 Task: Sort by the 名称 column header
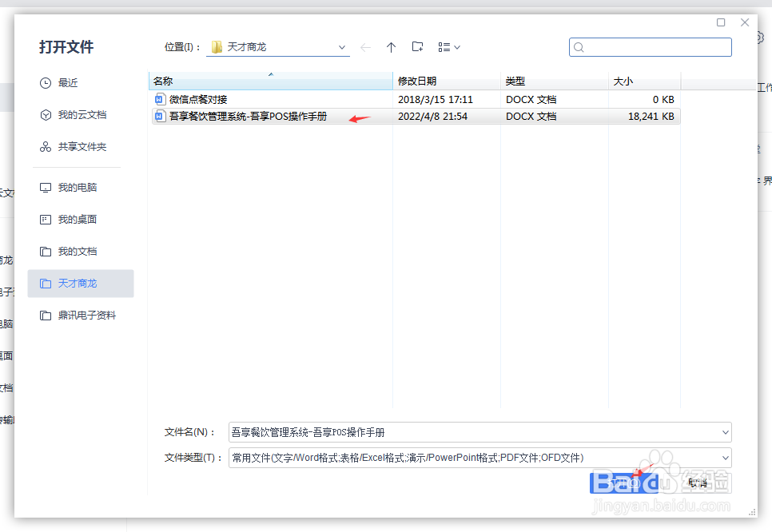pyautogui.click(x=270, y=81)
